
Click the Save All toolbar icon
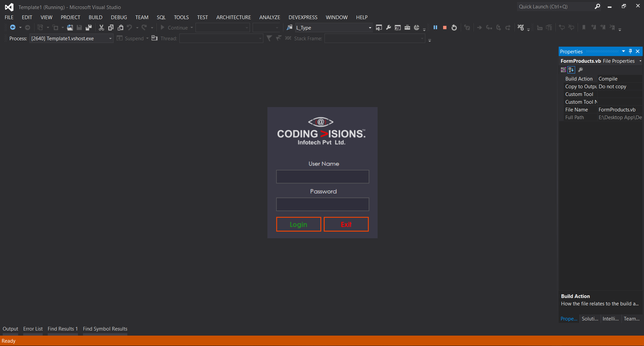coord(89,28)
